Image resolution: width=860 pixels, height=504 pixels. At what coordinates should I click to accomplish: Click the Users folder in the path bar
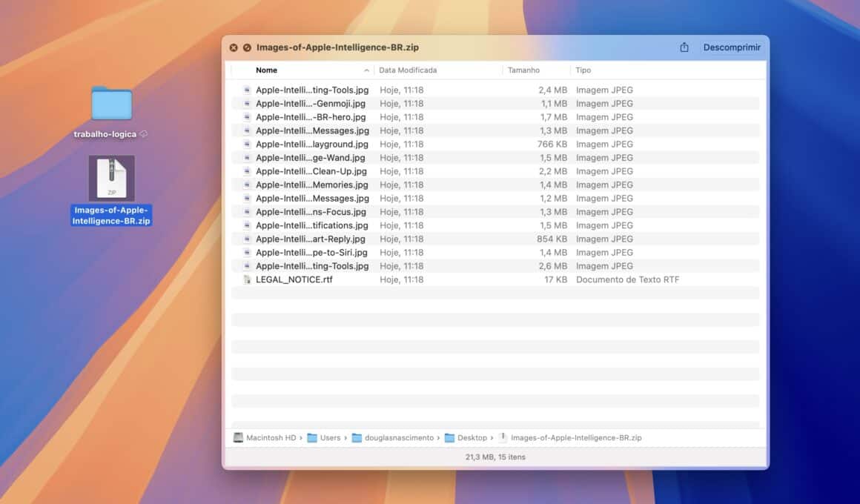point(324,437)
